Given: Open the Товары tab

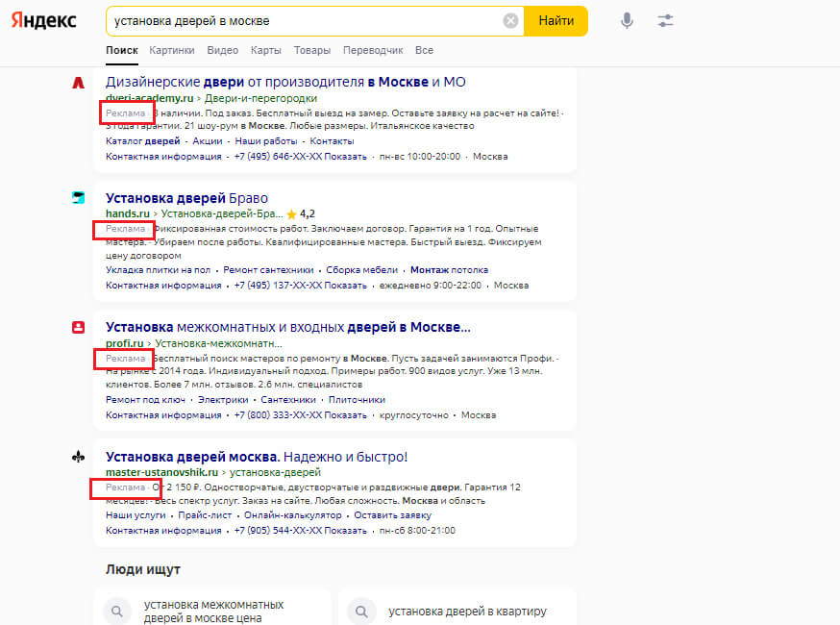Looking at the screenshot, I should 311,50.
